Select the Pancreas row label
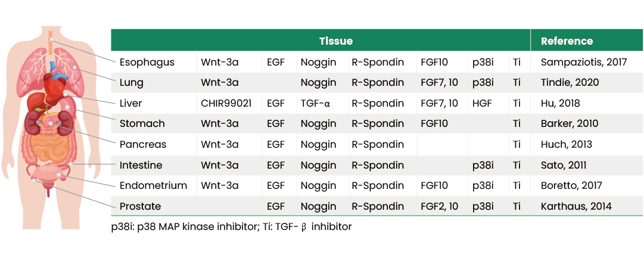The width and height of the screenshot is (644, 255). pyautogui.click(x=142, y=144)
